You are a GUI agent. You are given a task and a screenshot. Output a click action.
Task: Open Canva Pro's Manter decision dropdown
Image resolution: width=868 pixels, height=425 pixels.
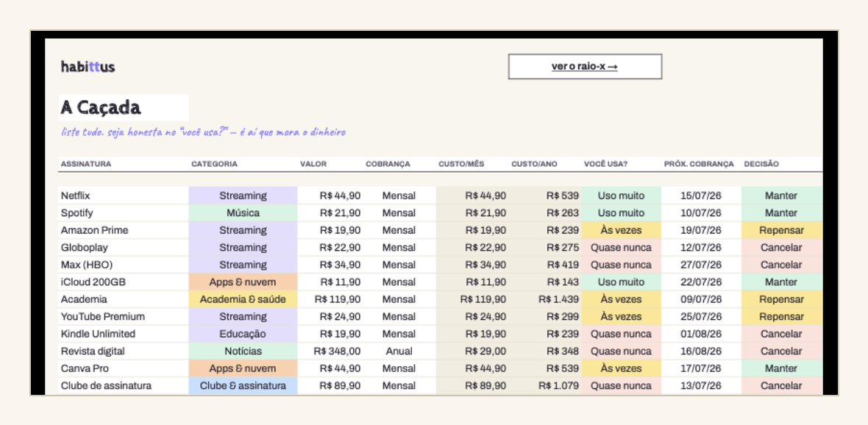782,368
